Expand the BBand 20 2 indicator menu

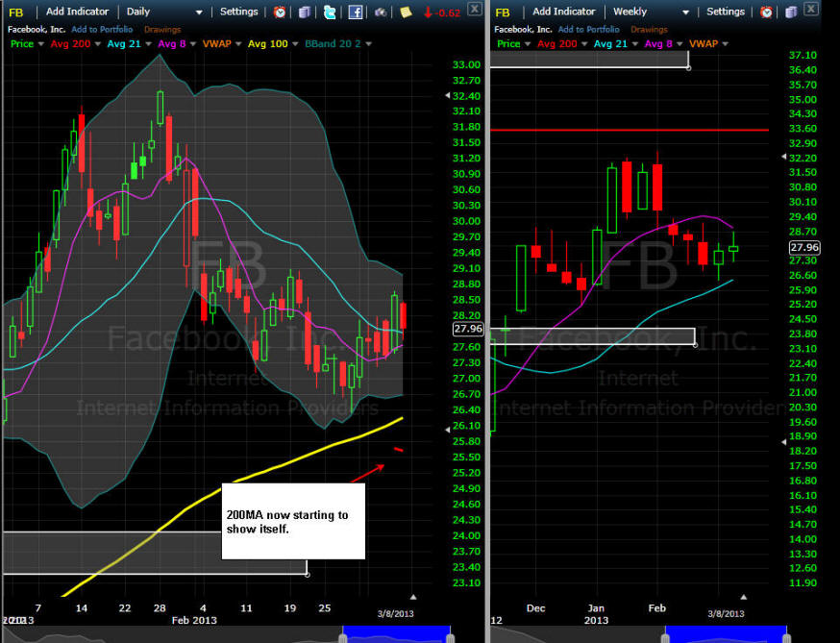click(x=367, y=44)
